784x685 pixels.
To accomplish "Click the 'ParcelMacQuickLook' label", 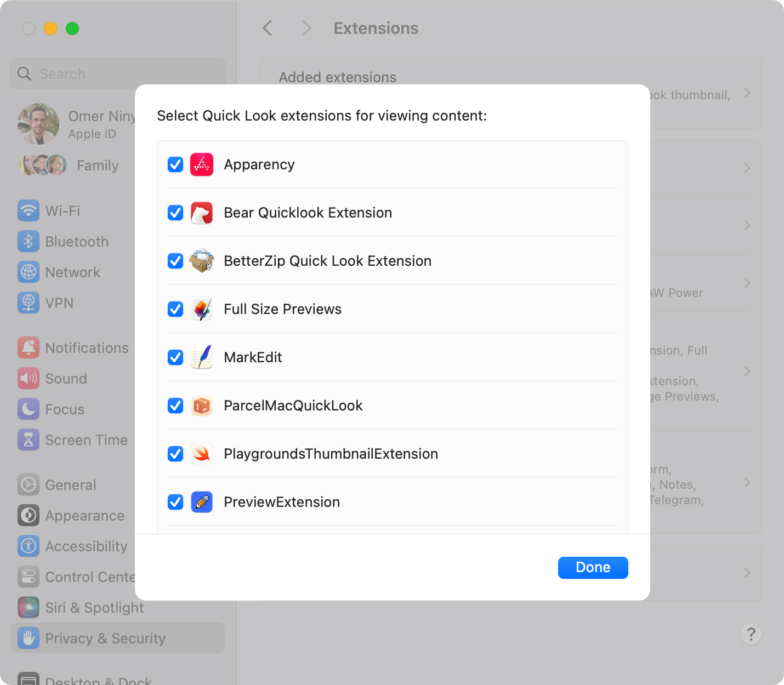I will (293, 406).
